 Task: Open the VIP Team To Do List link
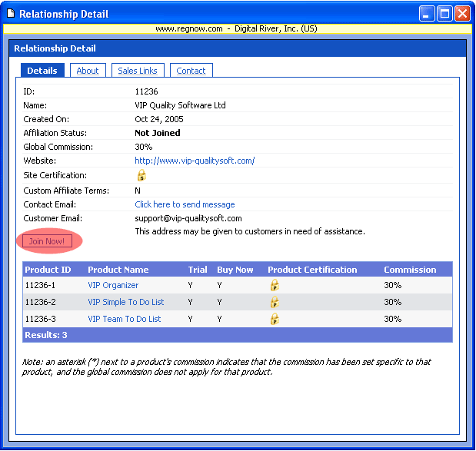pos(125,319)
